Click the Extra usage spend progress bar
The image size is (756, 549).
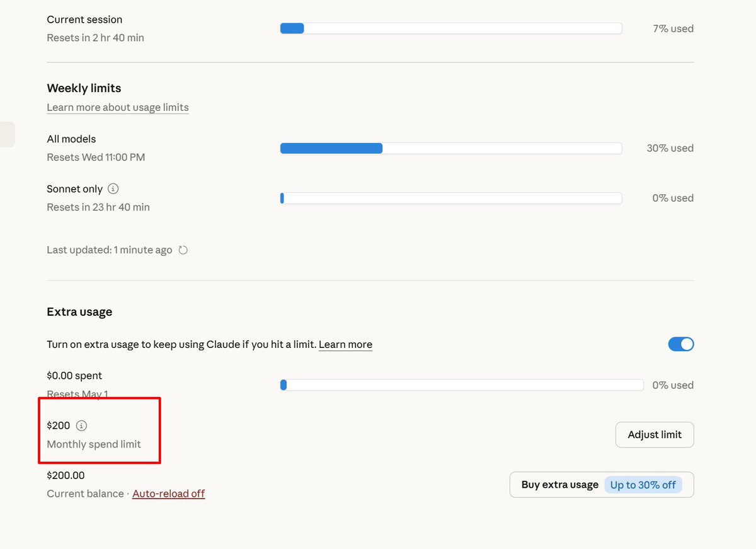[462, 385]
